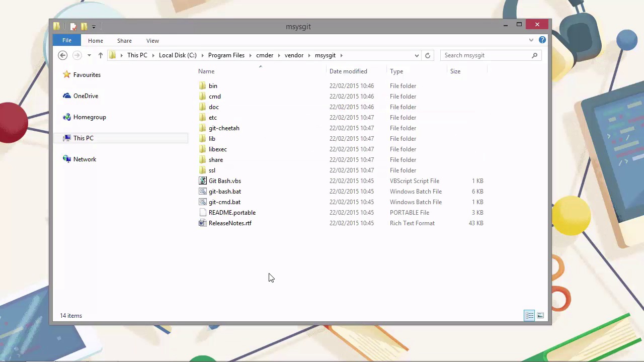The height and width of the screenshot is (362, 644).
Task: Open the bin folder icon
Action: [203, 86]
